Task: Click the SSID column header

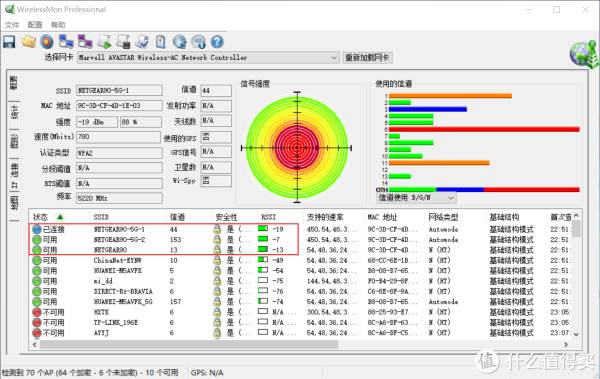Action: click(x=101, y=217)
